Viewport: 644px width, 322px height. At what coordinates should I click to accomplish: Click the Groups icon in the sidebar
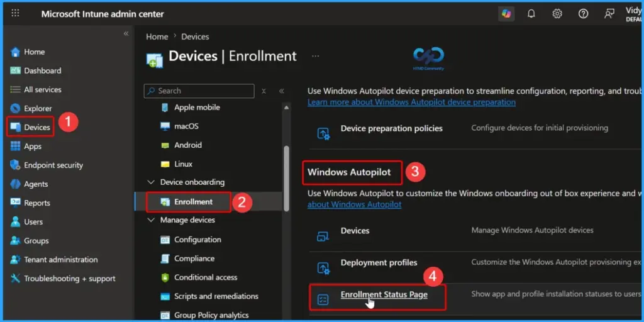15,241
